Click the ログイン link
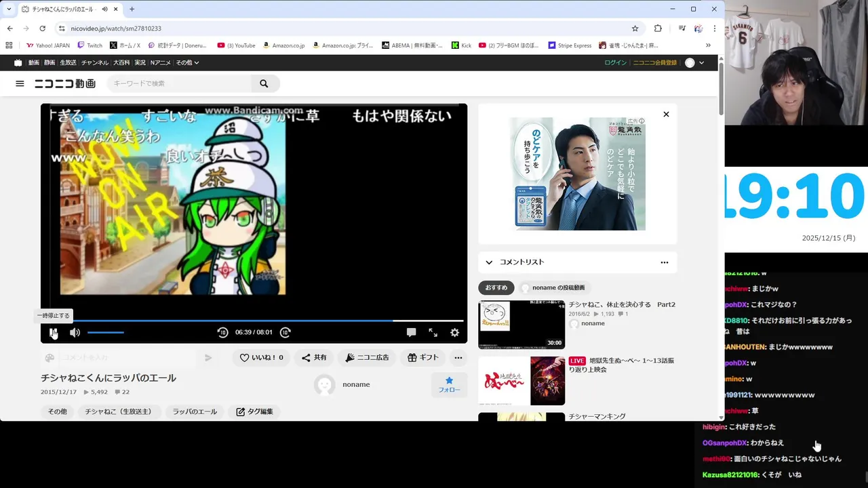 [616, 62]
